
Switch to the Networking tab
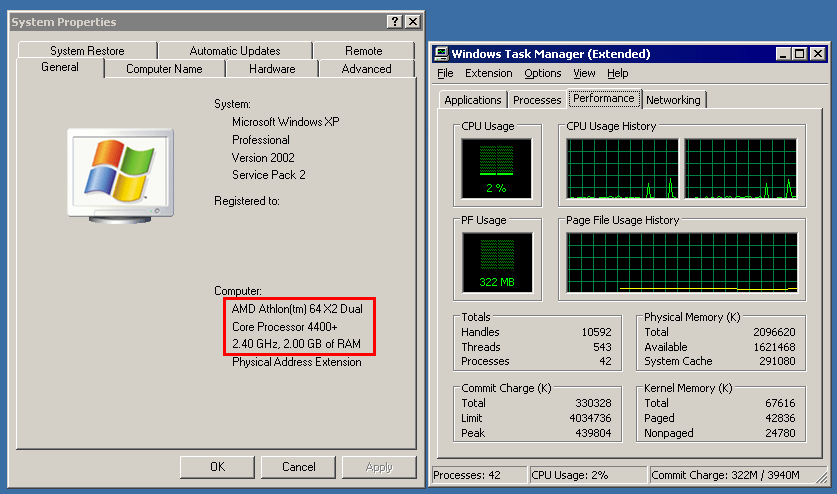tap(673, 100)
